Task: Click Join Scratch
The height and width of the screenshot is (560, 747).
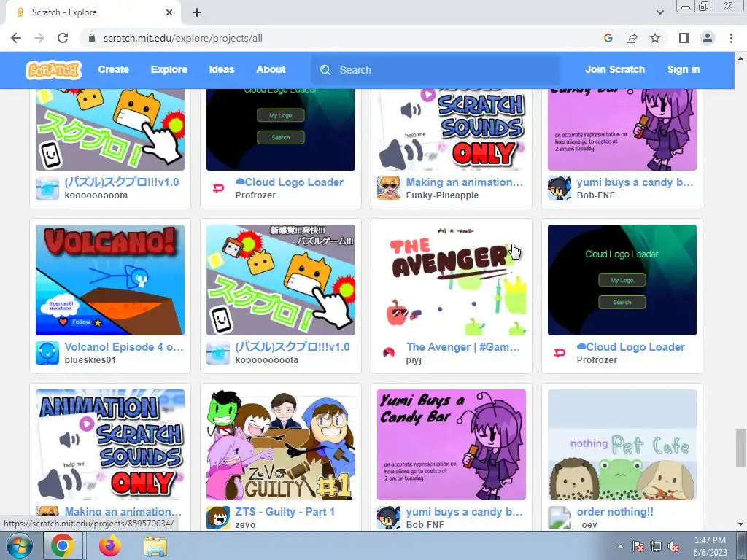Action: (x=615, y=69)
